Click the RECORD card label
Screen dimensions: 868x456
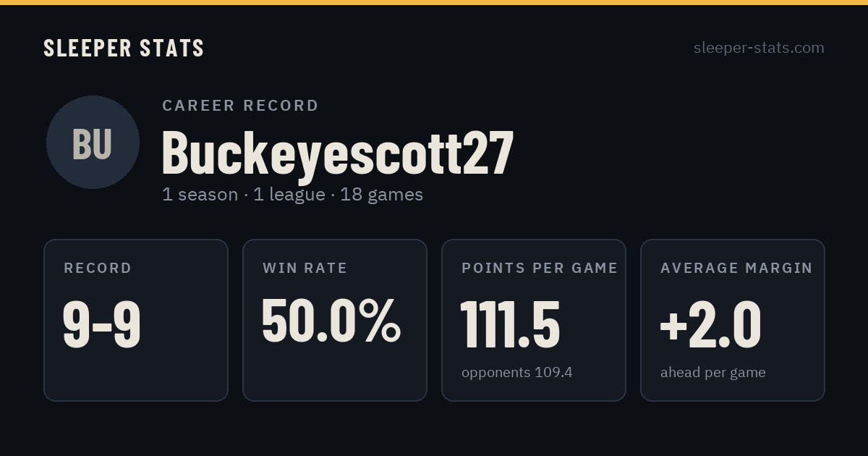(x=98, y=269)
